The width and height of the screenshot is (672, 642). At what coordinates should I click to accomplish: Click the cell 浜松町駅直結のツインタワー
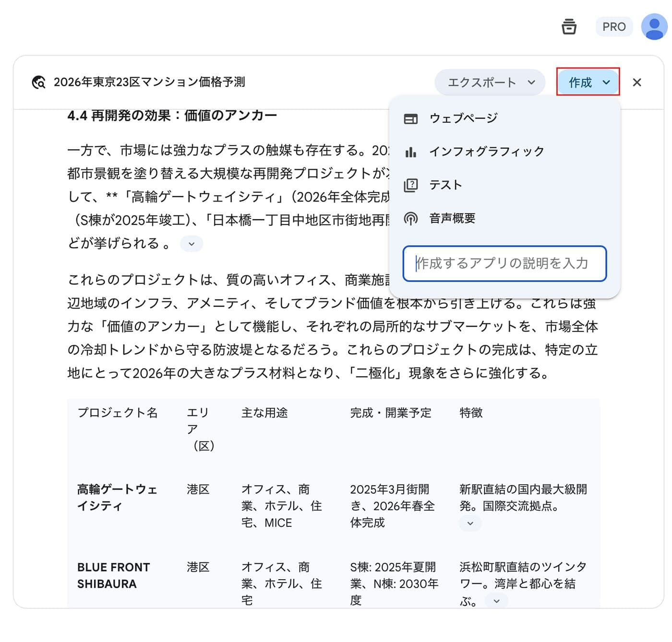(x=523, y=583)
